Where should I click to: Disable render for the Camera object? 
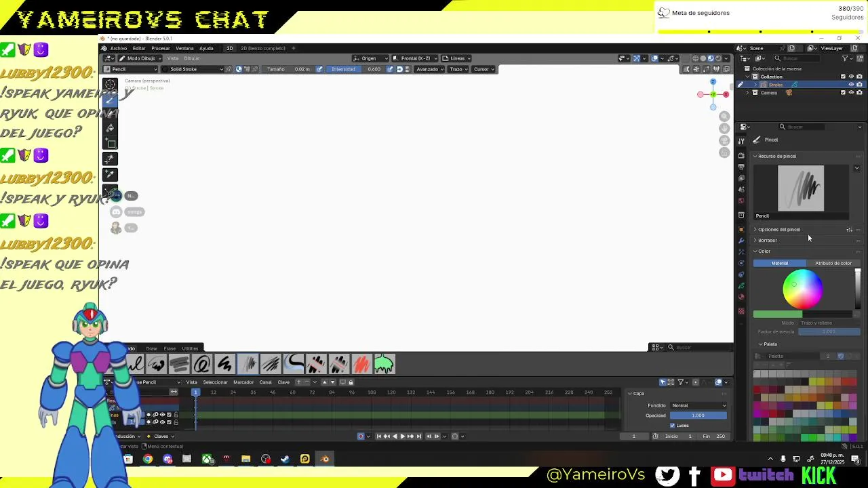[x=859, y=93]
